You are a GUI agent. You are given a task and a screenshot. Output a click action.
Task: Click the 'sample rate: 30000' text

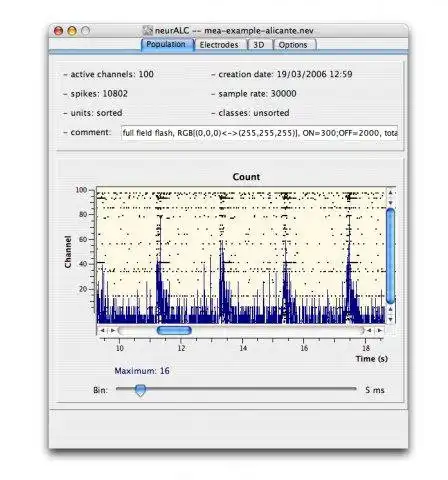(257, 94)
